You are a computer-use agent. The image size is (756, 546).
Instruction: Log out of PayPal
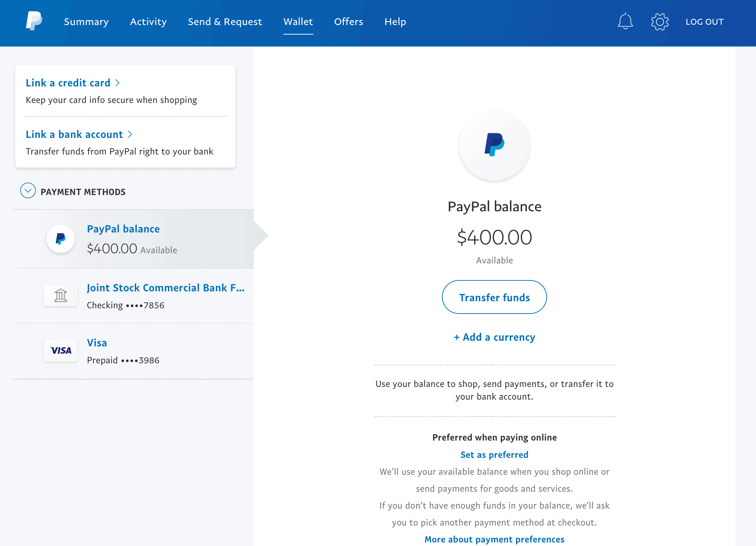704,22
